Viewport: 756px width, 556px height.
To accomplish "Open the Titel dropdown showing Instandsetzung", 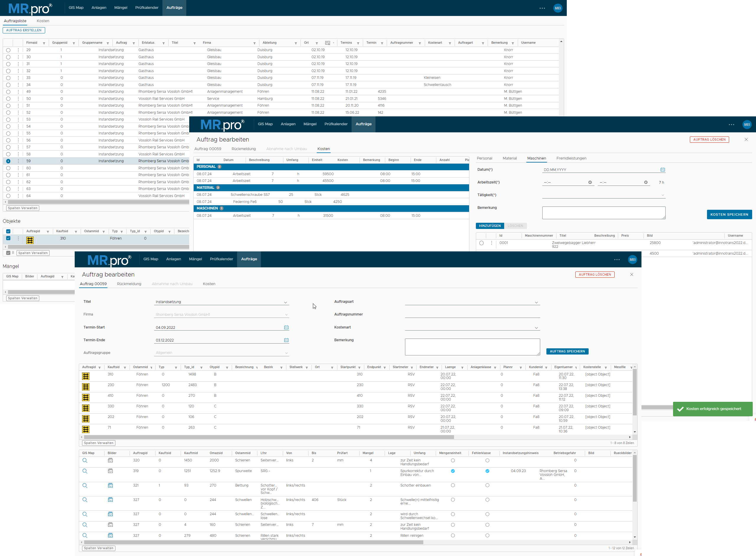I will click(x=222, y=302).
